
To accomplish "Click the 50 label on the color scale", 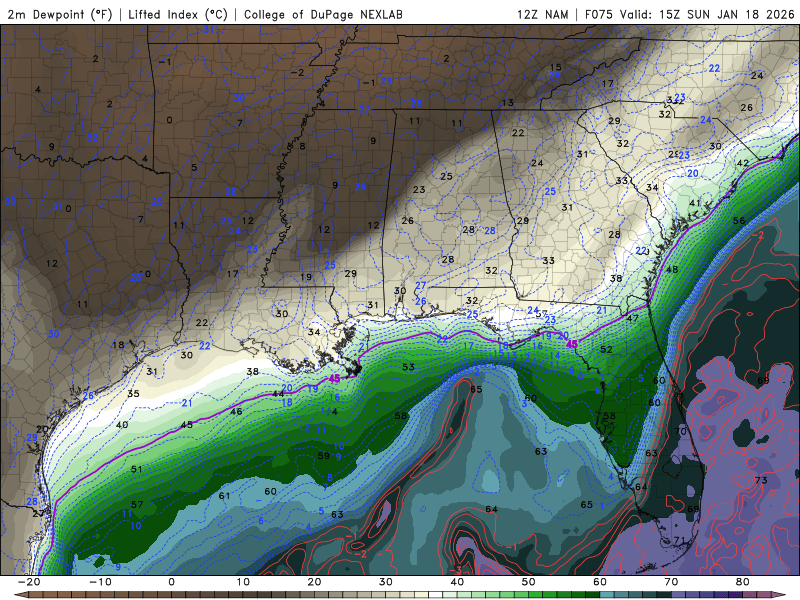I will [x=528, y=582].
